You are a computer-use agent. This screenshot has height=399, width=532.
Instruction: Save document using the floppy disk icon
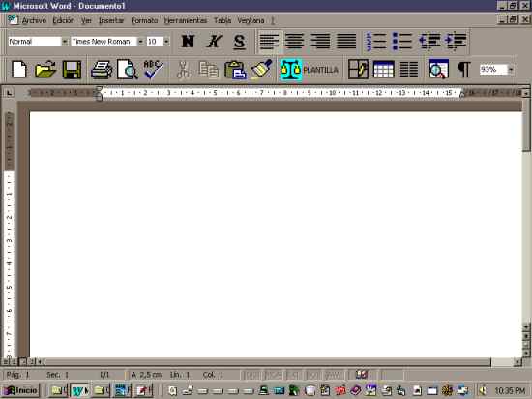coord(72,70)
